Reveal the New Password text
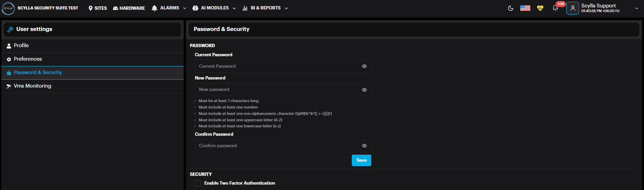 (x=364, y=90)
